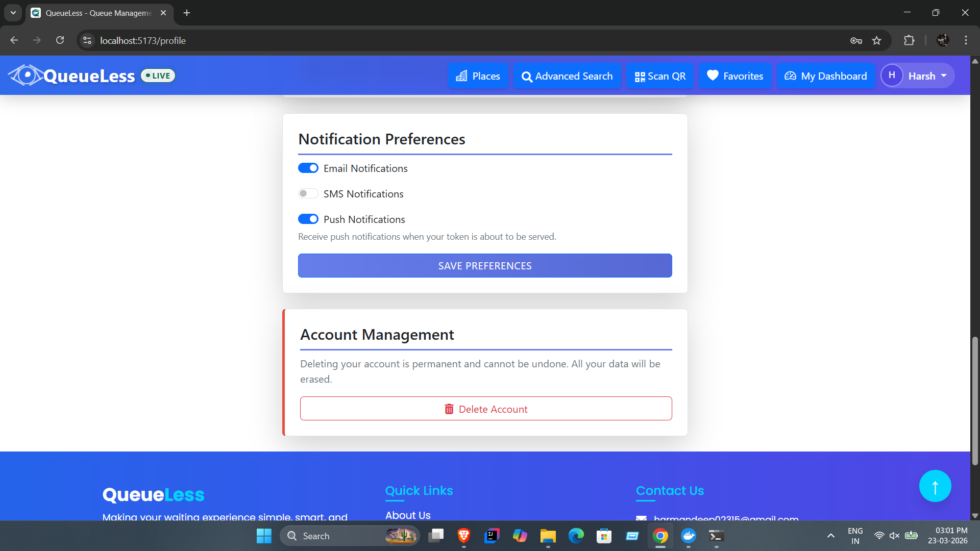Go back to the previous page

point(14,40)
